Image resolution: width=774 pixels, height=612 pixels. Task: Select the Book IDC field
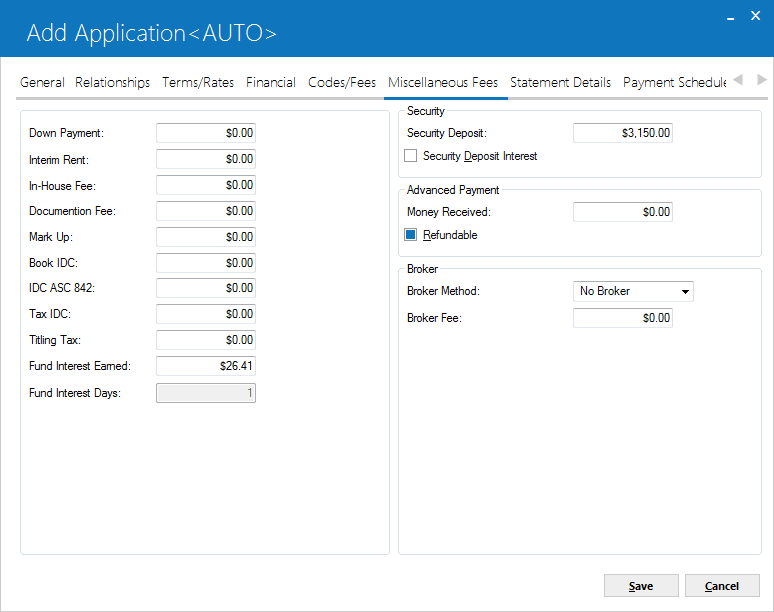(x=206, y=263)
